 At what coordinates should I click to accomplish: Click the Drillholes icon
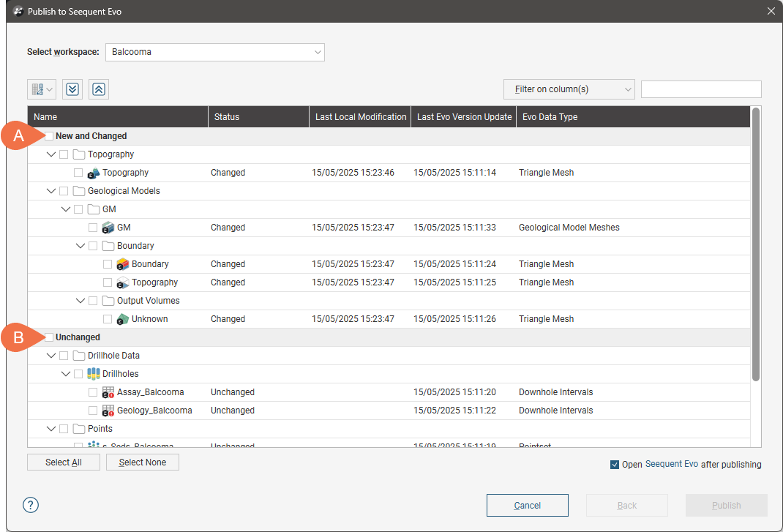(94, 374)
